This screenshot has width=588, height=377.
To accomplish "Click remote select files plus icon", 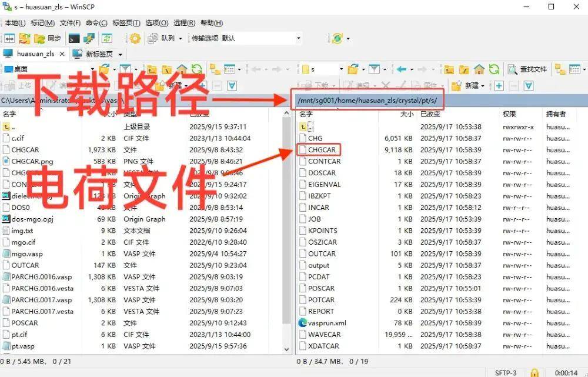I will [499, 86].
